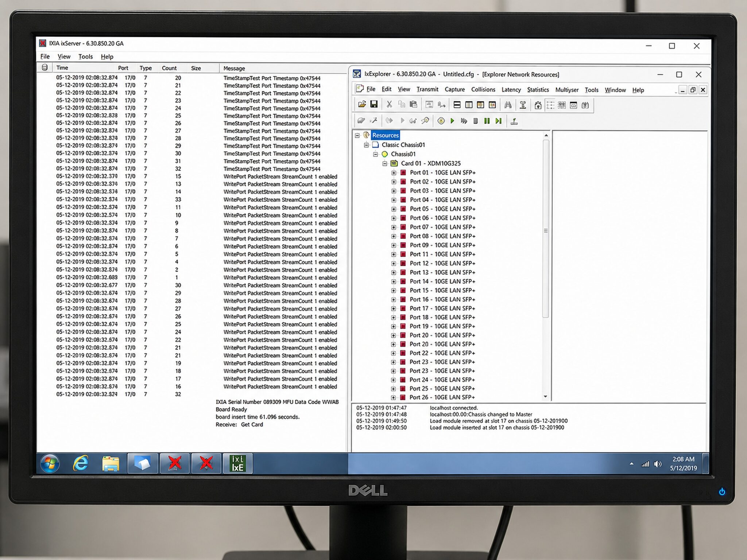Click the resource tree scrollbar thumb

(546, 230)
